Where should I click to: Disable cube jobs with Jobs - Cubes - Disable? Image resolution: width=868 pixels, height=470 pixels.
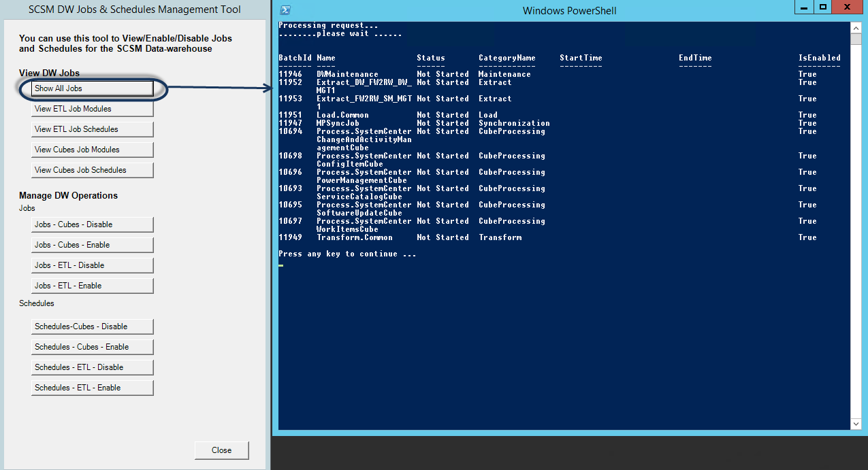point(93,224)
